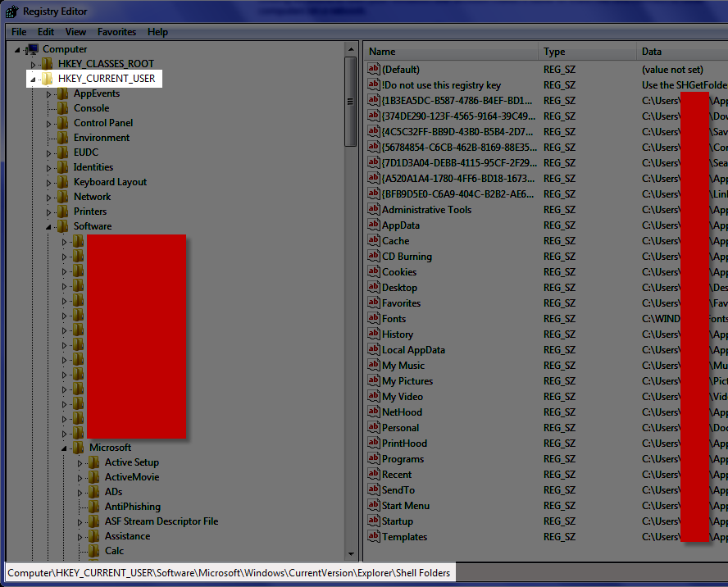The height and width of the screenshot is (587, 728).
Task: Click the string icon beside Personal
Action: click(x=374, y=427)
